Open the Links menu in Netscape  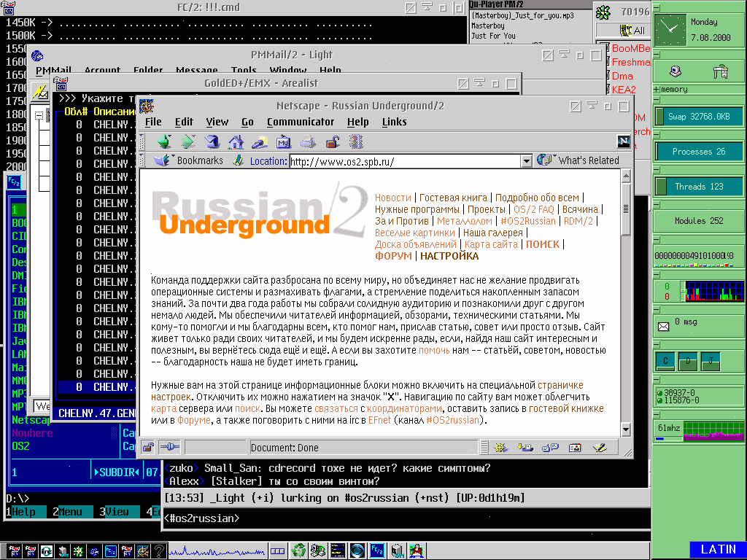395,122
